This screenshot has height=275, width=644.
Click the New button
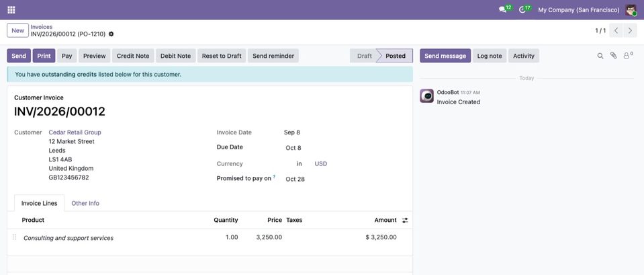point(17,30)
